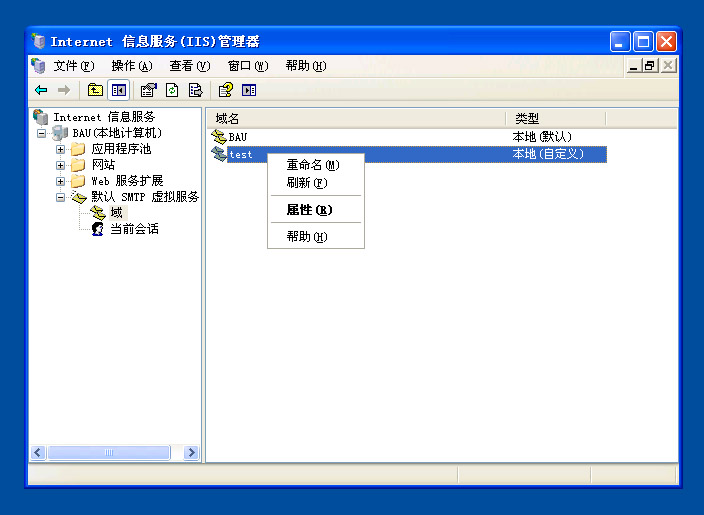The height and width of the screenshot is (515, 704).
Task: Select the BAU domain name text
Action: pyautogui.click(x=238, y=137)
